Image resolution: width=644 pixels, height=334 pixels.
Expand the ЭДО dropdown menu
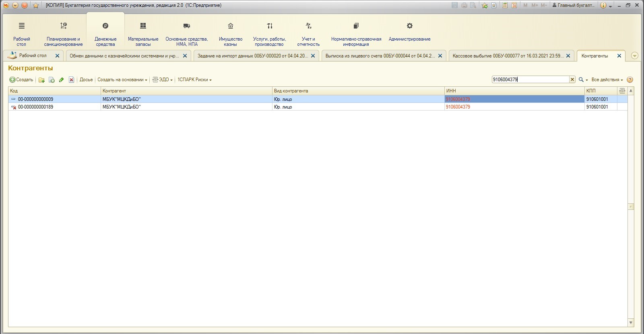pos(163,80)
